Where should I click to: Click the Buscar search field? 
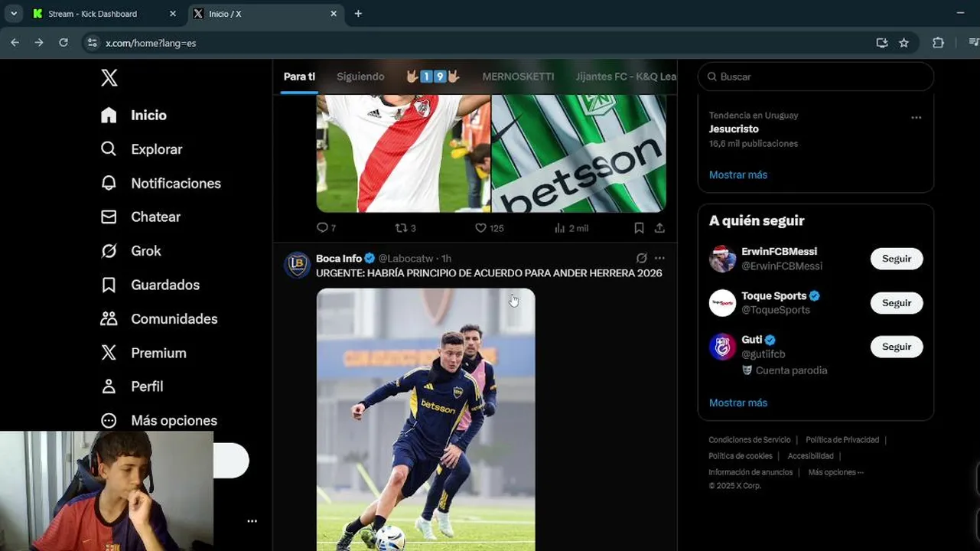pos(816,77)
